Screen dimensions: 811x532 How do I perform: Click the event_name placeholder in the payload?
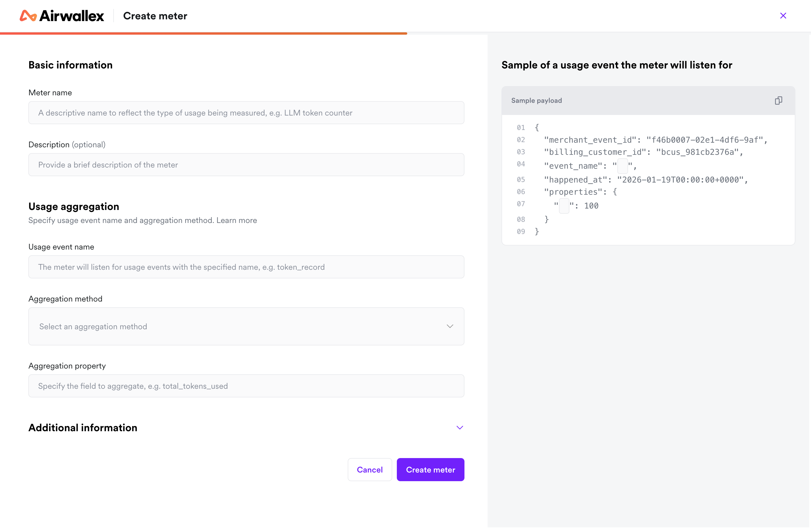622,166
